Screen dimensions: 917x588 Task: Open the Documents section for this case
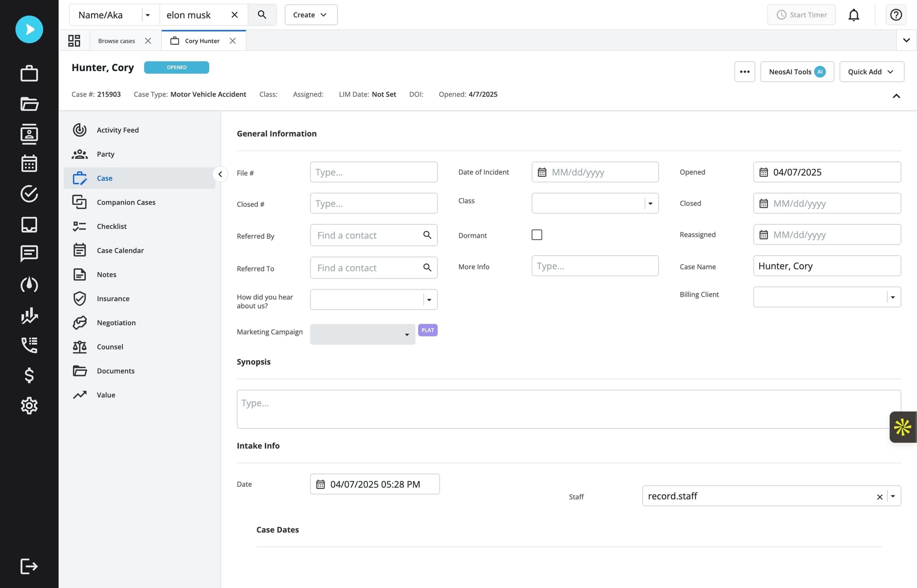[x=116, y=370]
